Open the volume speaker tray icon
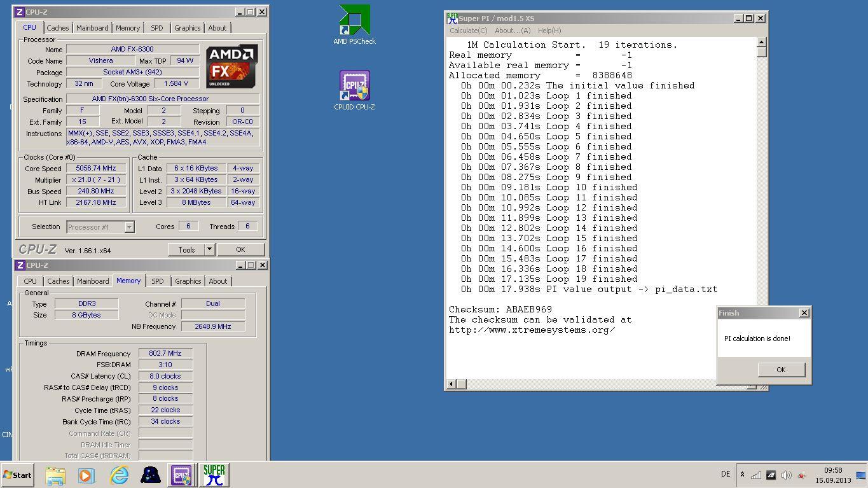Image resolution: width=868 pixels, height=488 pixels. pyautogui.click(x=787, y=475)
